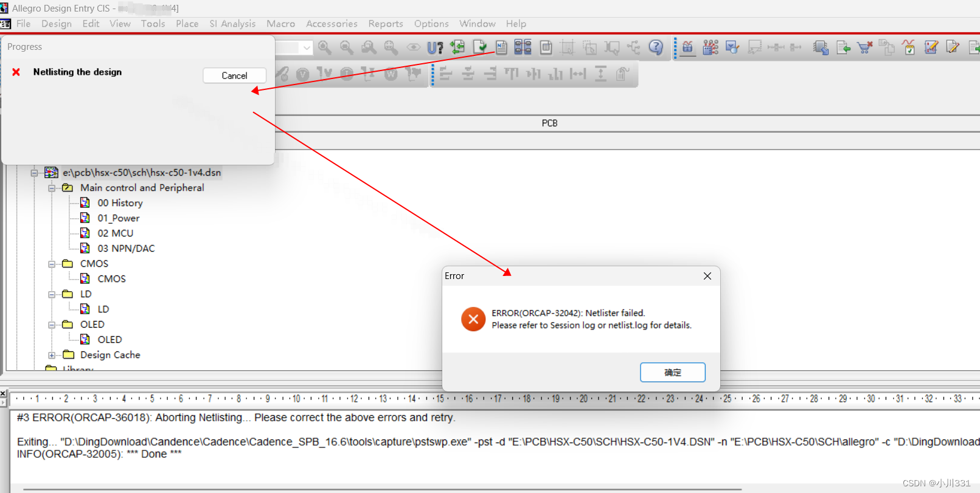
Task: Cancel the netlisting progress
Action: click(x=235, y=75)
